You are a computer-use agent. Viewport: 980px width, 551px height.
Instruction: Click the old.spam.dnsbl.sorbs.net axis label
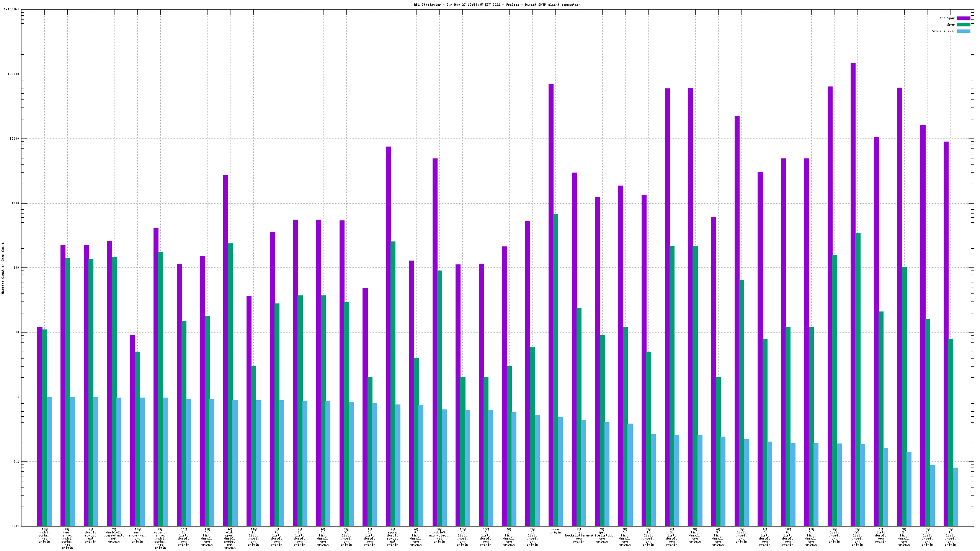230,538
